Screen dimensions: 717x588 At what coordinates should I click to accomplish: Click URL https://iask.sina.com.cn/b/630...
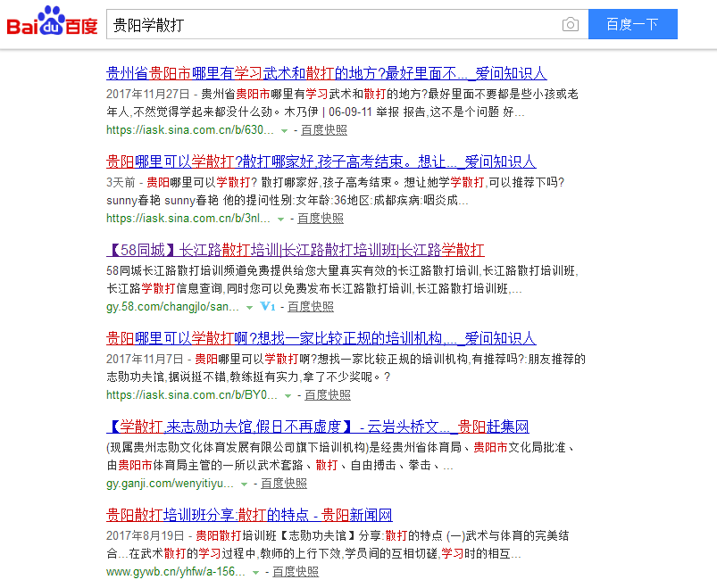pos(190,130)
